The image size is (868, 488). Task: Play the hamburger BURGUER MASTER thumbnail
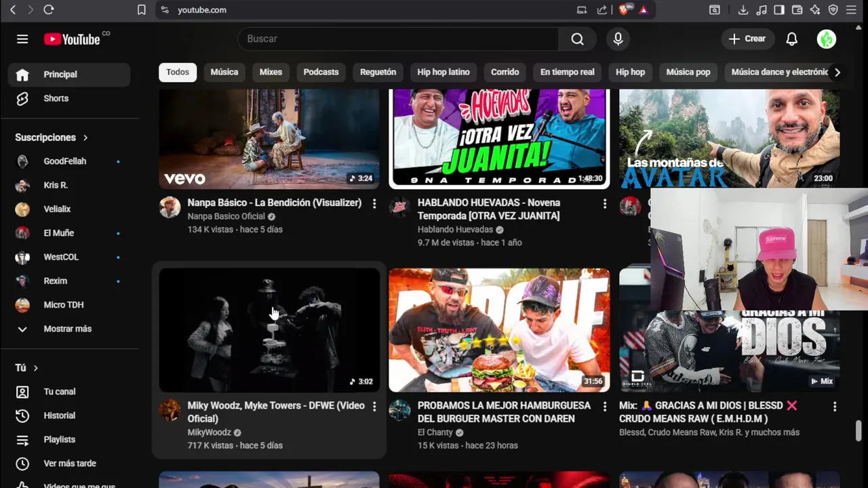tap(499, 330)
